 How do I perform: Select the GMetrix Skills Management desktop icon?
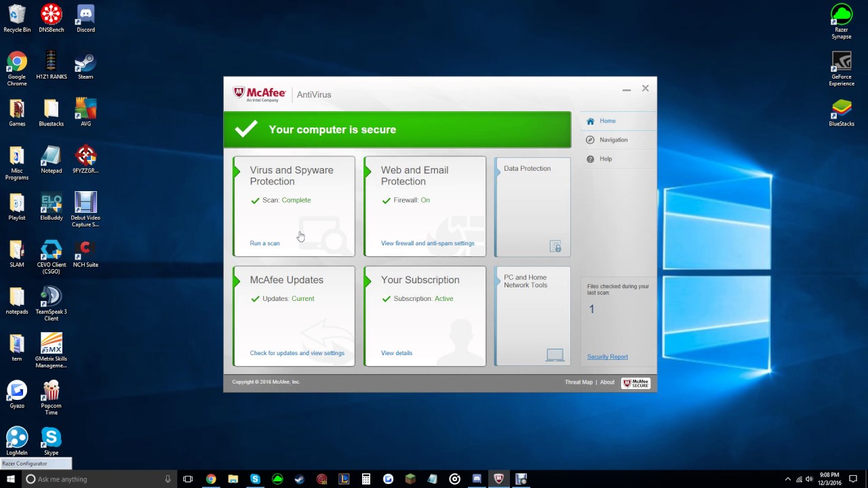pyautogui.click(x=51, y=350)
